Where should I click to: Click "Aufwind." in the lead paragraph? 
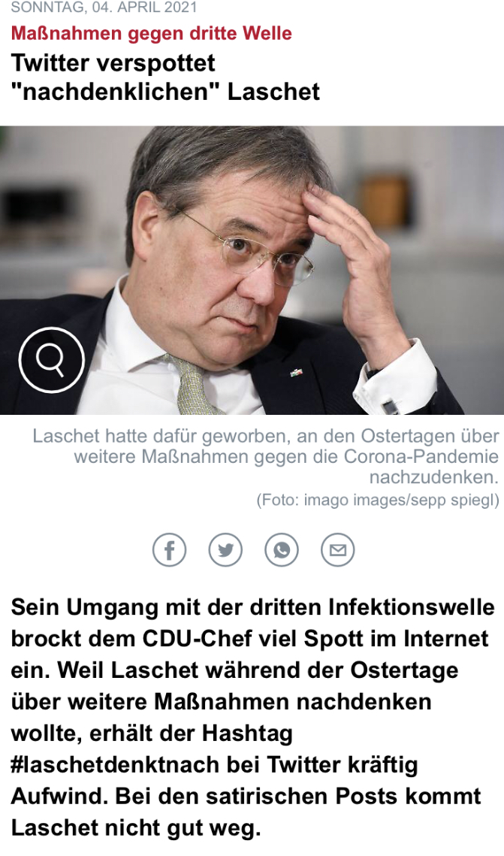click(59, 796)
